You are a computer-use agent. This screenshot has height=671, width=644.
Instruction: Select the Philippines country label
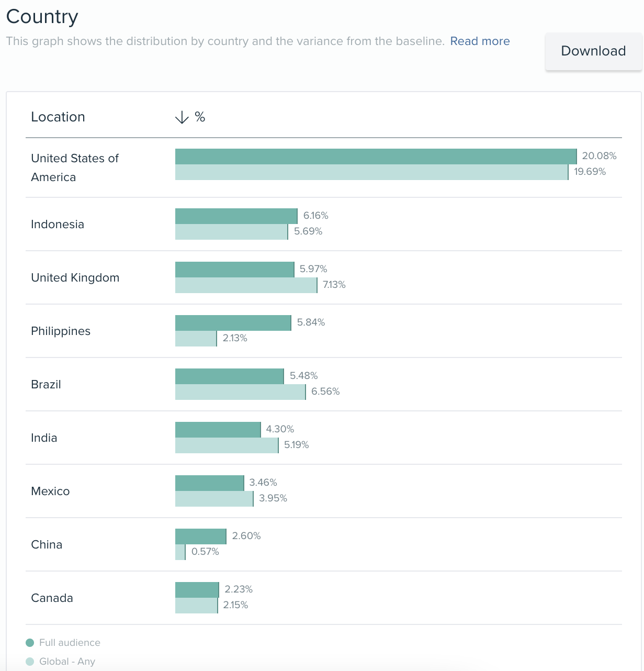pos(61,331)
